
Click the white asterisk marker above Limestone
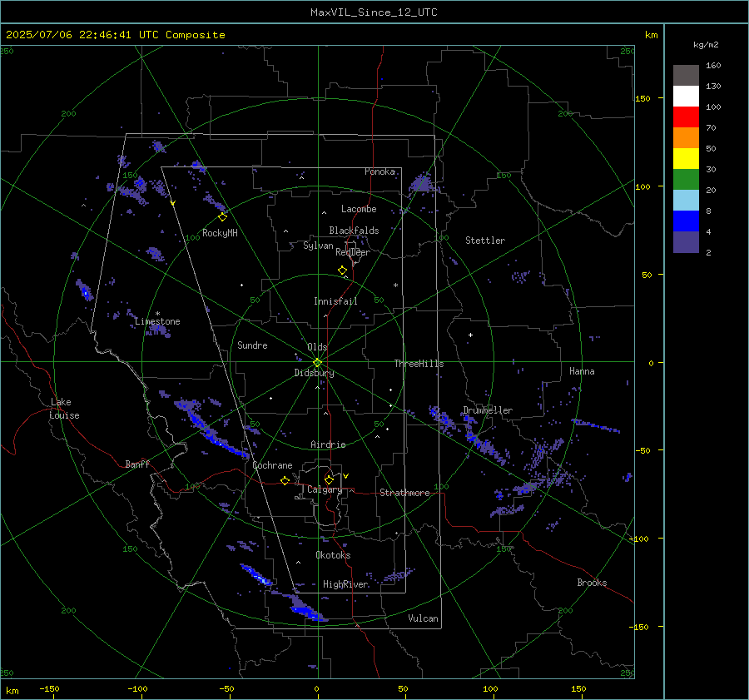tap(157, 314)
